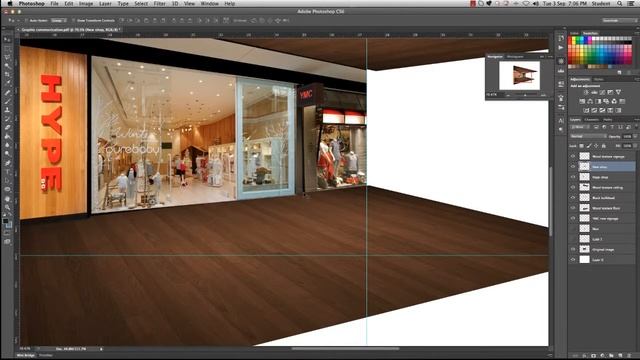Viewport: 640px width, 360px height.
Task: Hide the Original image layer
Action: point(573,249)
